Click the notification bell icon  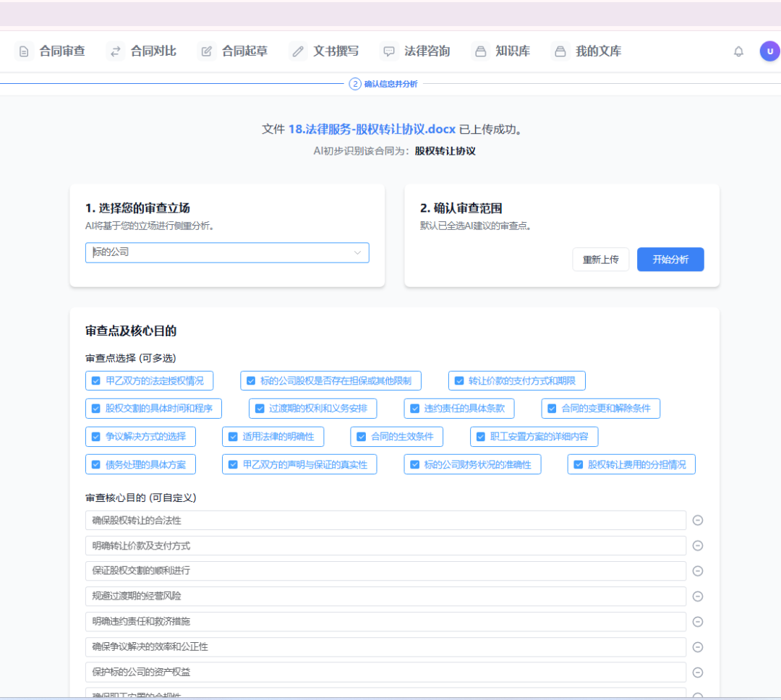tap(738, 51)
